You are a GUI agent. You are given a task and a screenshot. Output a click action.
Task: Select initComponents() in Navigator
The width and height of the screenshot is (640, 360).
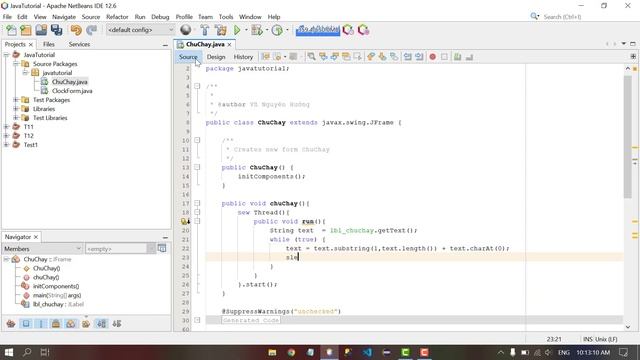[x=56, y=286]
